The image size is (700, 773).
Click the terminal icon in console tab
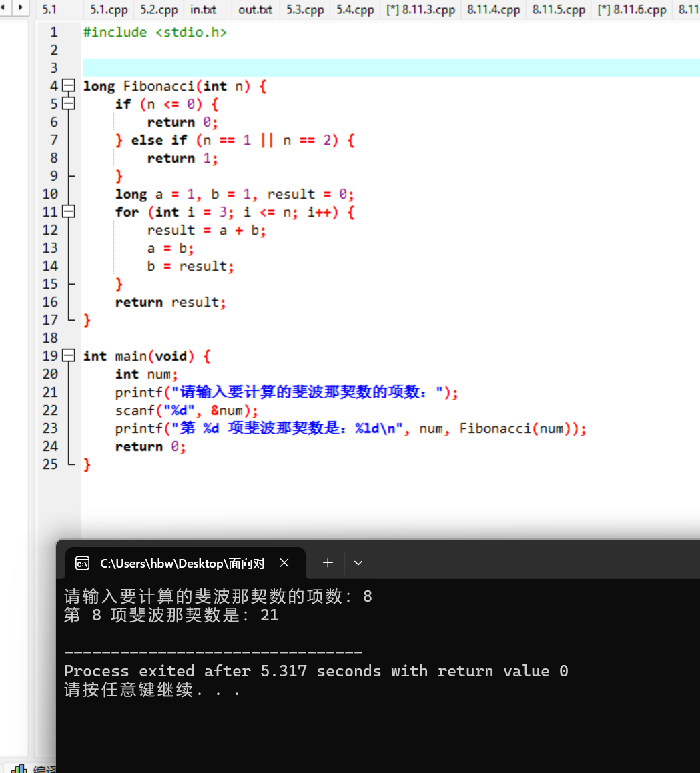point(82,563)
